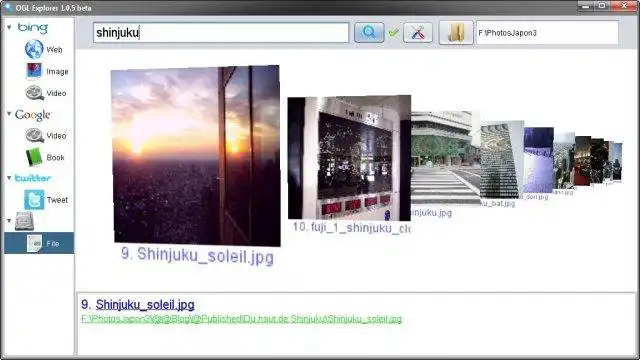
Task: Open Google Video search
Action: click(x=46, y=136)
